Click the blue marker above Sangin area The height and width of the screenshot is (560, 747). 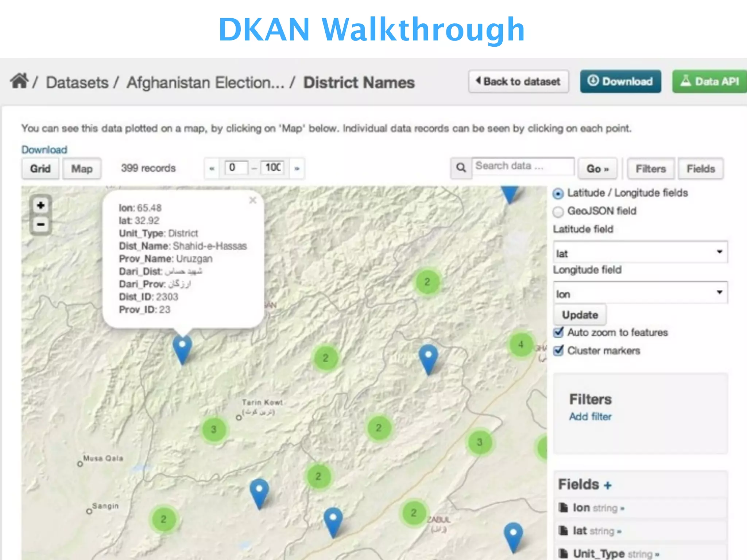tap(259, 493)
